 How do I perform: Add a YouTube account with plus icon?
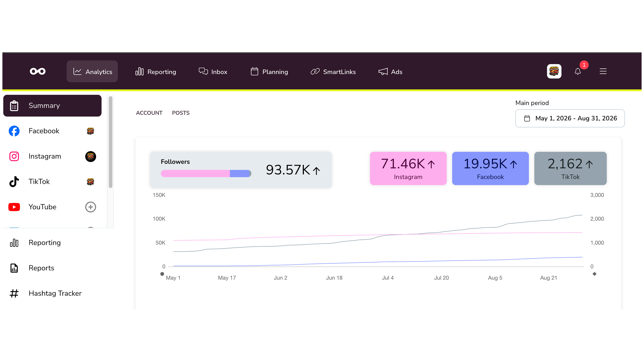click(91, 207)
